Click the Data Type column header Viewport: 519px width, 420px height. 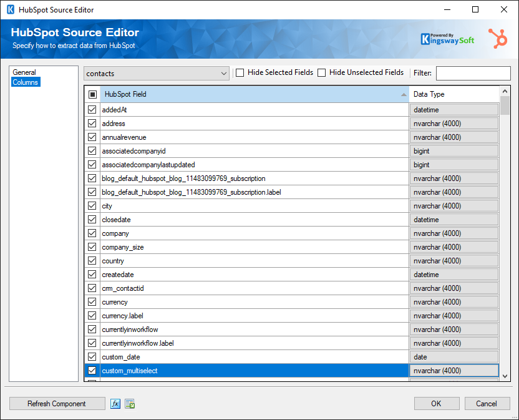(x=454, y=94)
